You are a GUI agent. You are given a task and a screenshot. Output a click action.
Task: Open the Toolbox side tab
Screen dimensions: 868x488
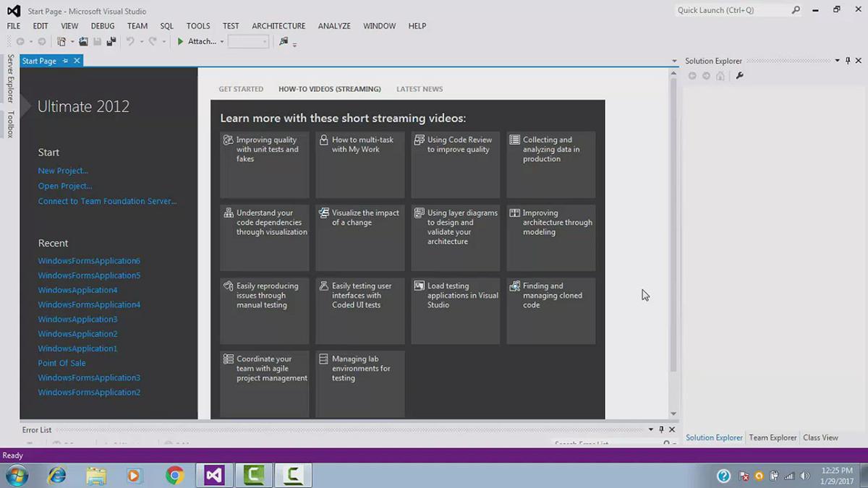[x=10, y=124]
